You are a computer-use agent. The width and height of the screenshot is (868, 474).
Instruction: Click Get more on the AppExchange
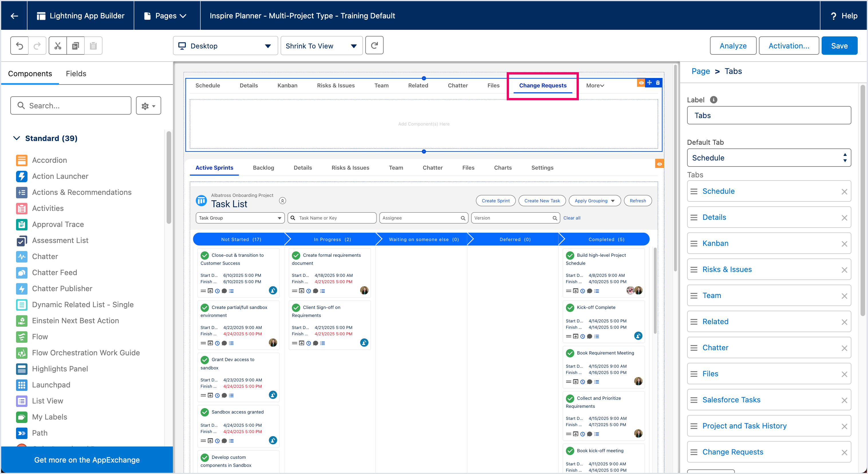coord(87,460)
